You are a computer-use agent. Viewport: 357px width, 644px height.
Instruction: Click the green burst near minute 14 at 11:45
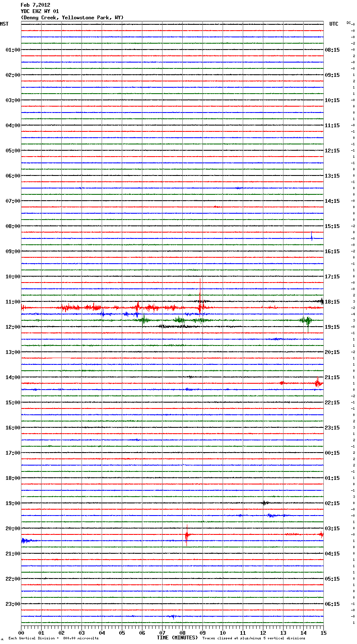click(x=307, y=321)
